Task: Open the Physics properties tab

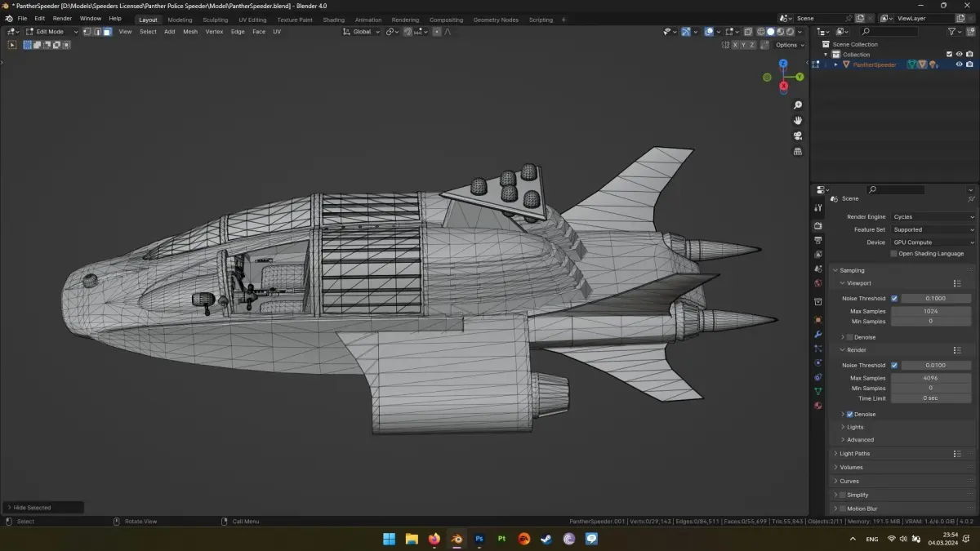Action: 818,362
